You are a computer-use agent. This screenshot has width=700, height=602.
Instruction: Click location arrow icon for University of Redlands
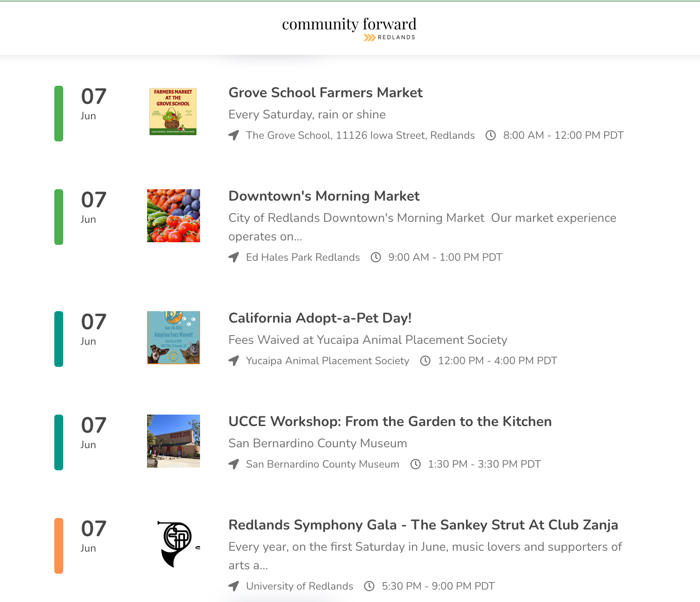234,586
